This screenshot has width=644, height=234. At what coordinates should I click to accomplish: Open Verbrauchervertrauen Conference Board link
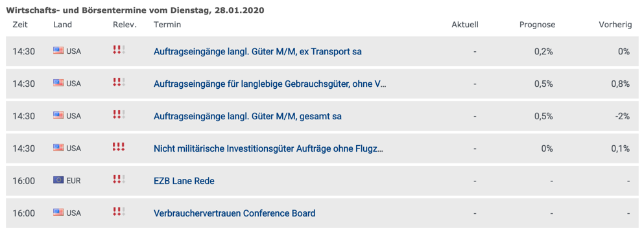[x=235, y=213]
